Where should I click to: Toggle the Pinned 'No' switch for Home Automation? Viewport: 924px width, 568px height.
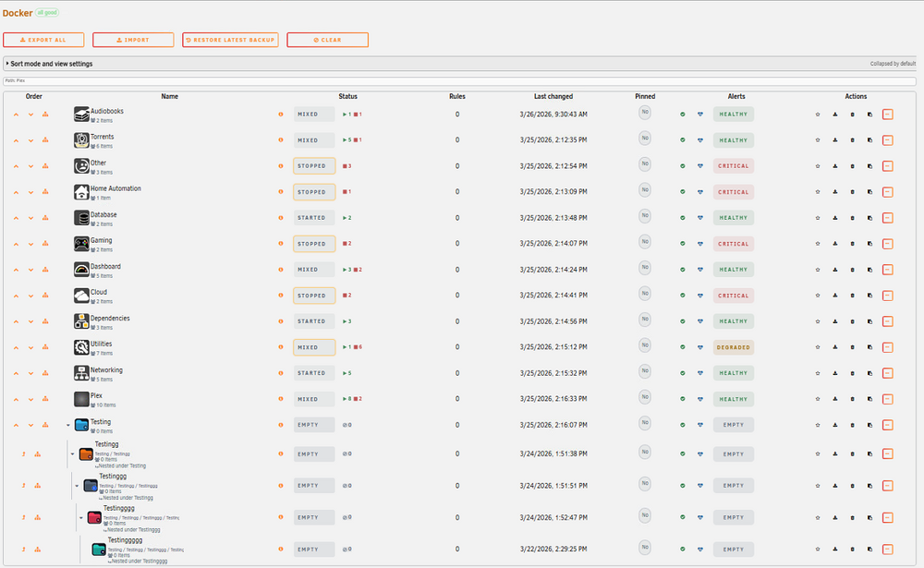click(645, 189)
